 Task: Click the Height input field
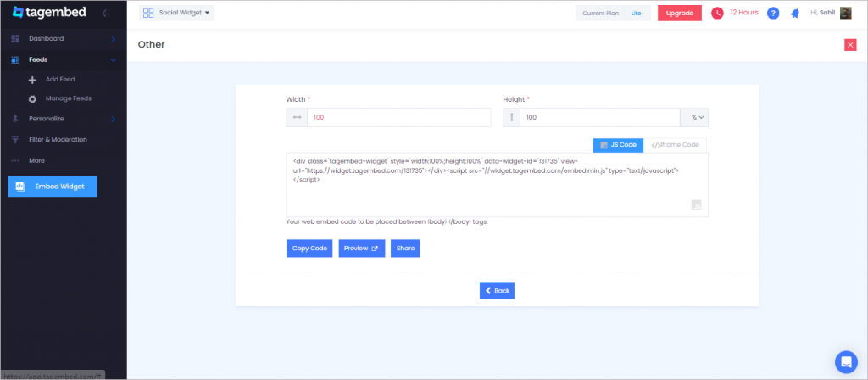[599, 117]
